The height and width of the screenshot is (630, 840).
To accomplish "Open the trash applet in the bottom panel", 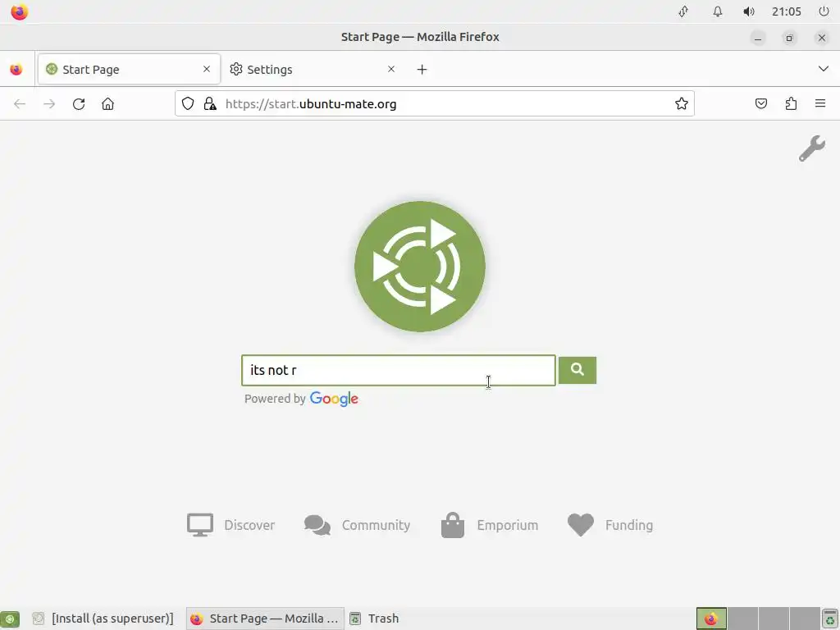I will [x=830, y=619].
